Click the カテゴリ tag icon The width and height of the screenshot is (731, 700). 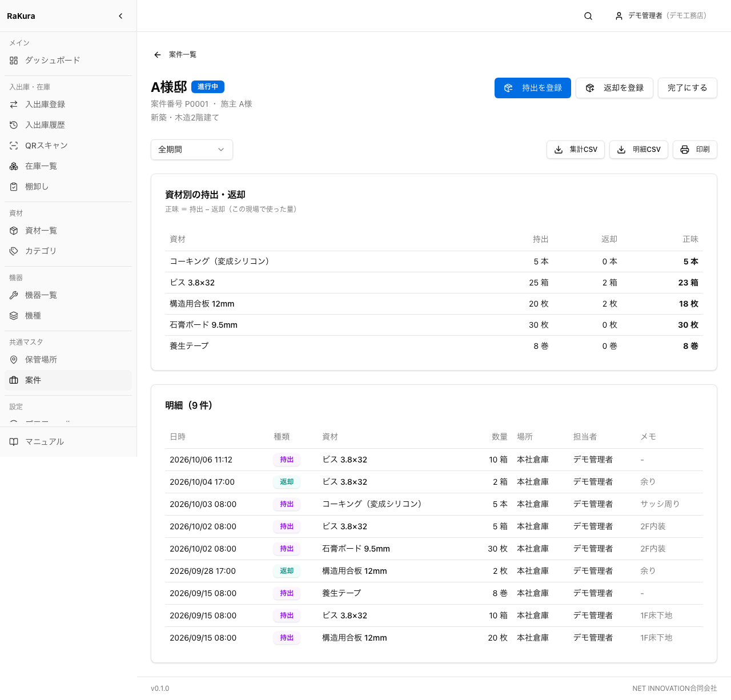tap(14, 251)
